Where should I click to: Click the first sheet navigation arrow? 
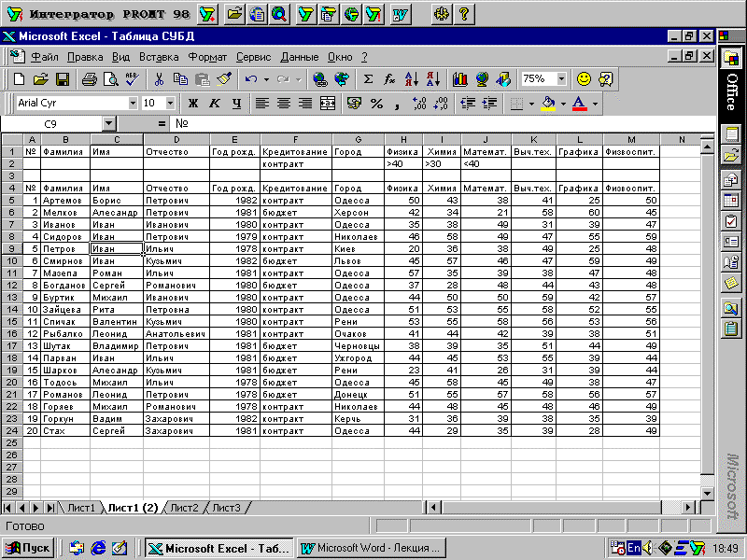[x=7, y=508]
